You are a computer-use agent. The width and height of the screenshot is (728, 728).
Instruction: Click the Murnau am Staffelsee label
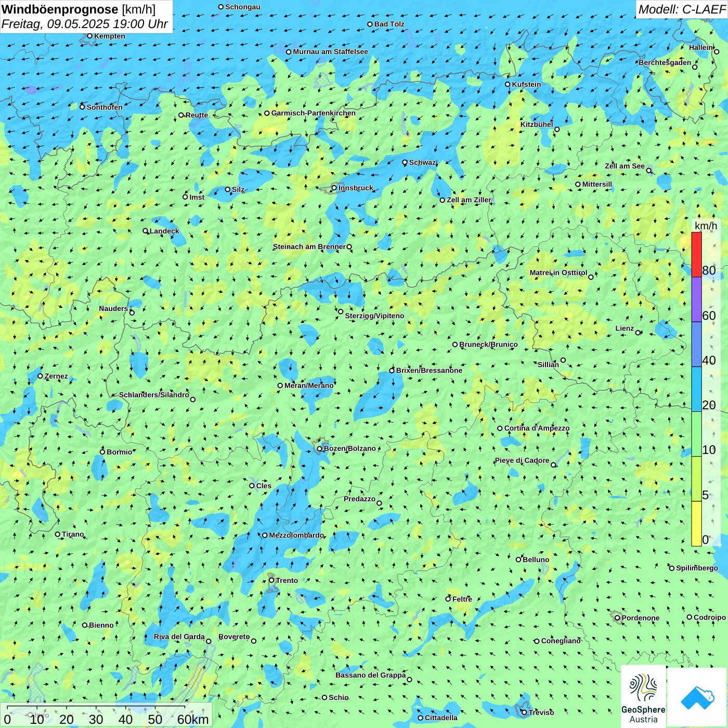pos(330,51)
